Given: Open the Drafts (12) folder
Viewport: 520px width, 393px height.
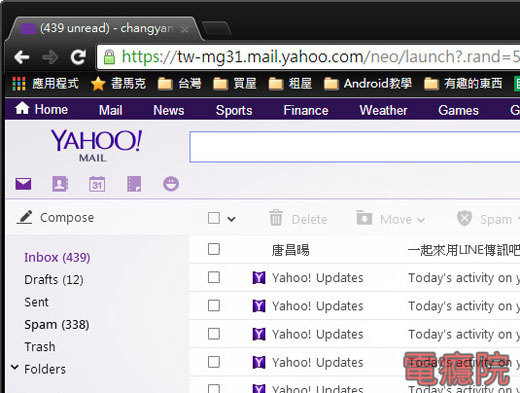Looking at the screenshot, I should click(54, 280).
